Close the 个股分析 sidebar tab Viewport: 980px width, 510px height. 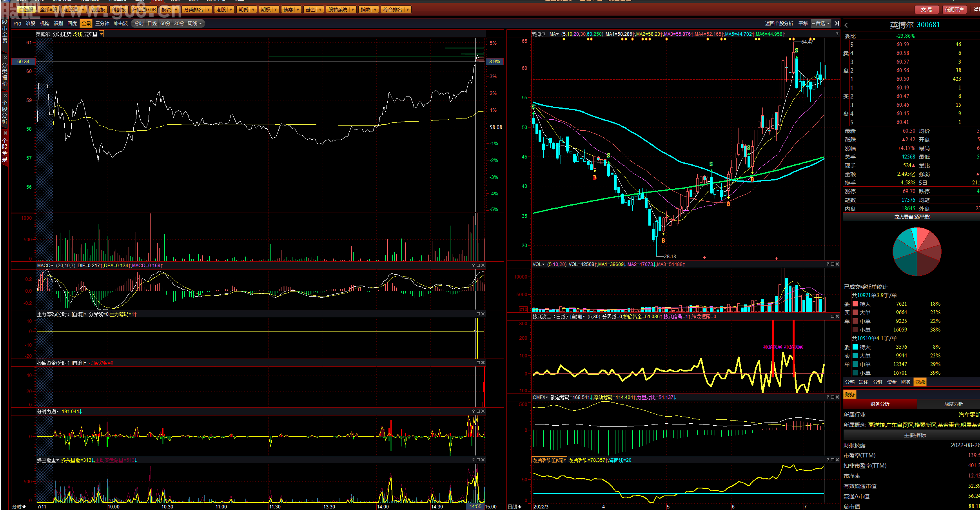pos(5,95)
